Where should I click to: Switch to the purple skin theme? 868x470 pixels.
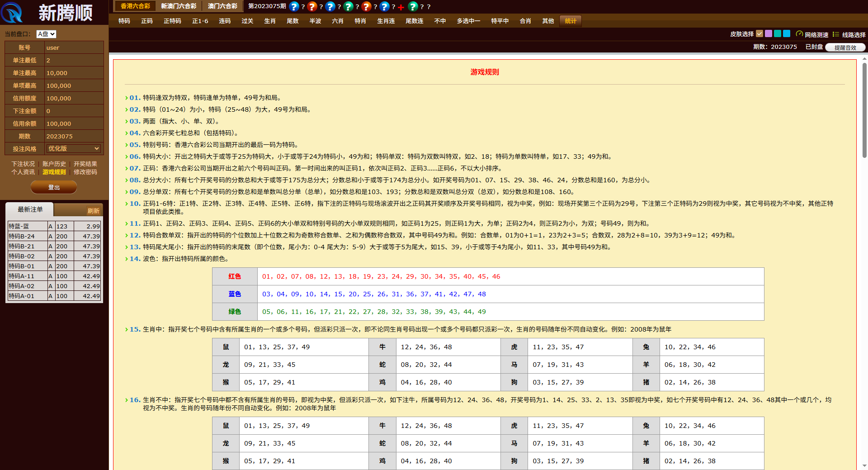769,33
